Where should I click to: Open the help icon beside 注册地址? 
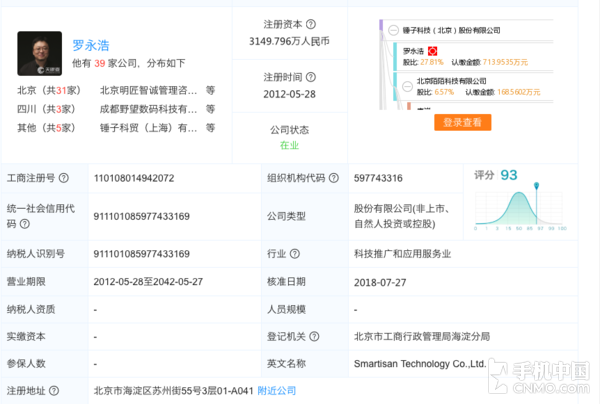pyautogui.click(x=54, y=391)
